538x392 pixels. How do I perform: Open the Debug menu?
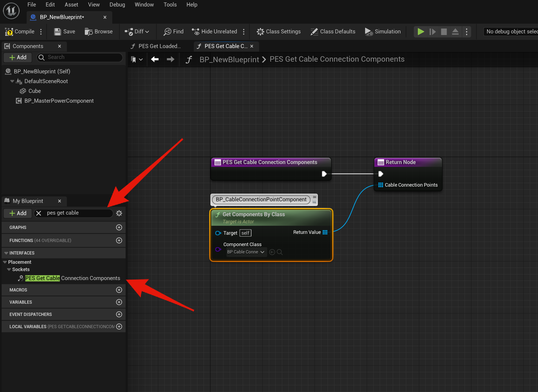click(x=117, y=5)
